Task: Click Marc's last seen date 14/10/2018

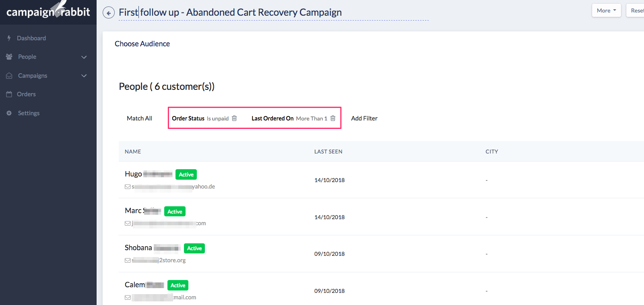Action: pyautogui.click(x=330, y=217)
